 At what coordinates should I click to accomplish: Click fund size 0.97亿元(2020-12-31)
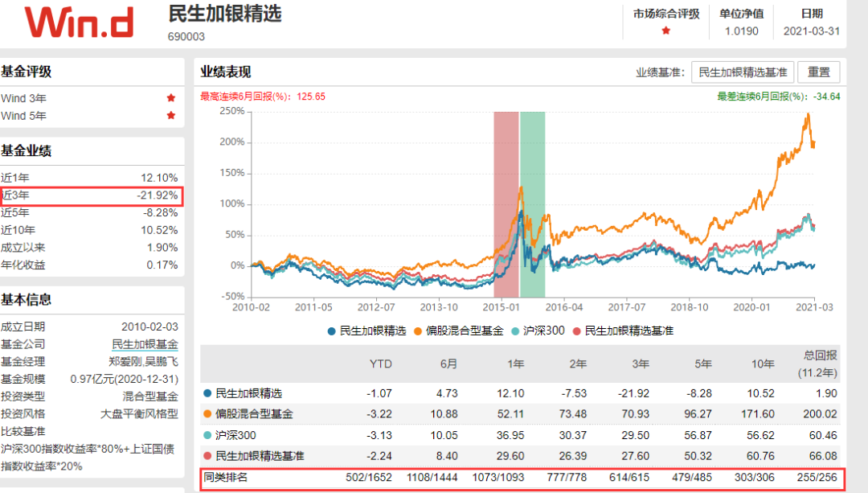(x=124, y=380)
